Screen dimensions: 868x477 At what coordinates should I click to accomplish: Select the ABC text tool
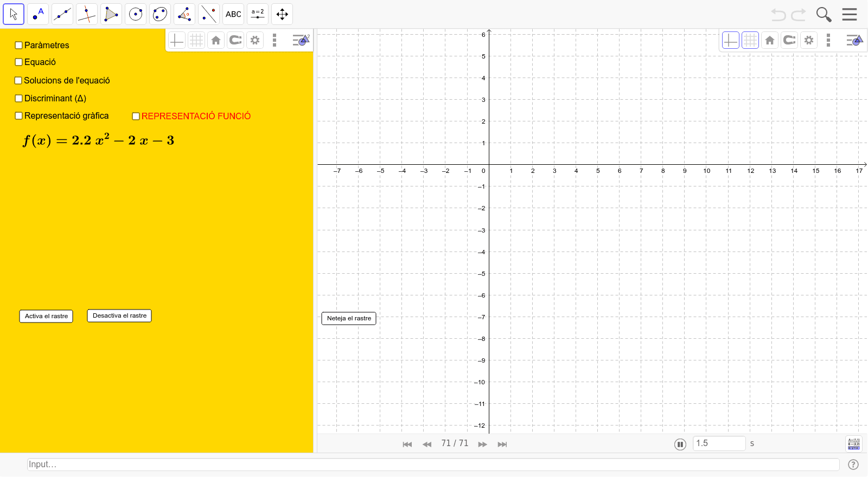tap(233, 14)
